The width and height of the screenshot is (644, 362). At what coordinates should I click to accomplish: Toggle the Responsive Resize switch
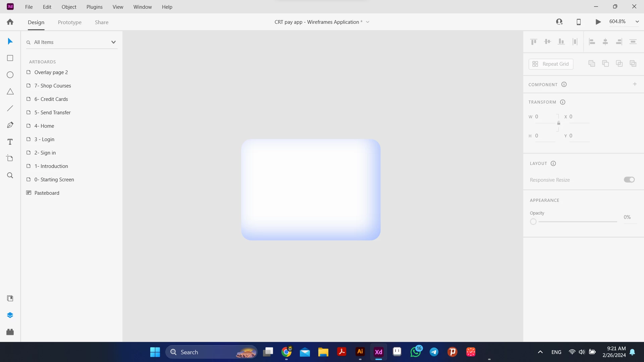629,180
